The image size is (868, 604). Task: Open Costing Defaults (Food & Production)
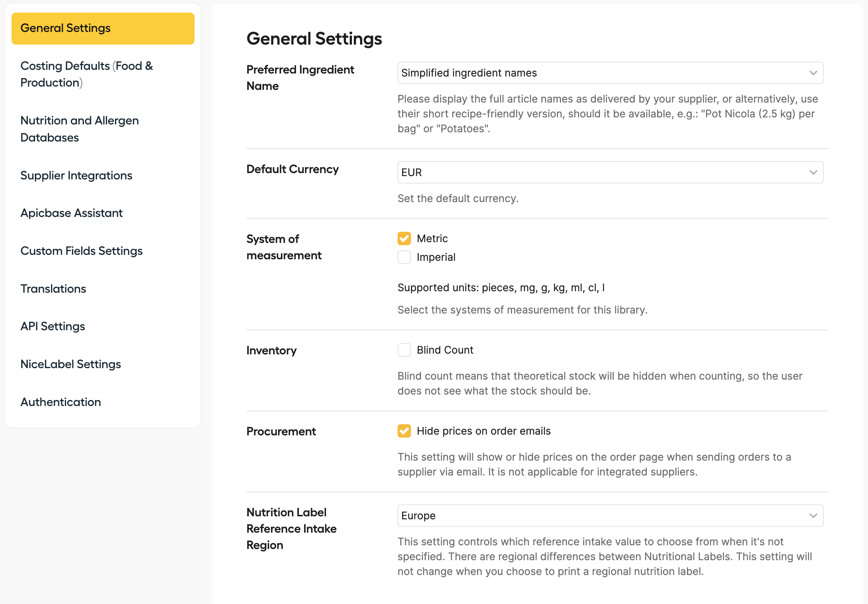click(87, 74)
